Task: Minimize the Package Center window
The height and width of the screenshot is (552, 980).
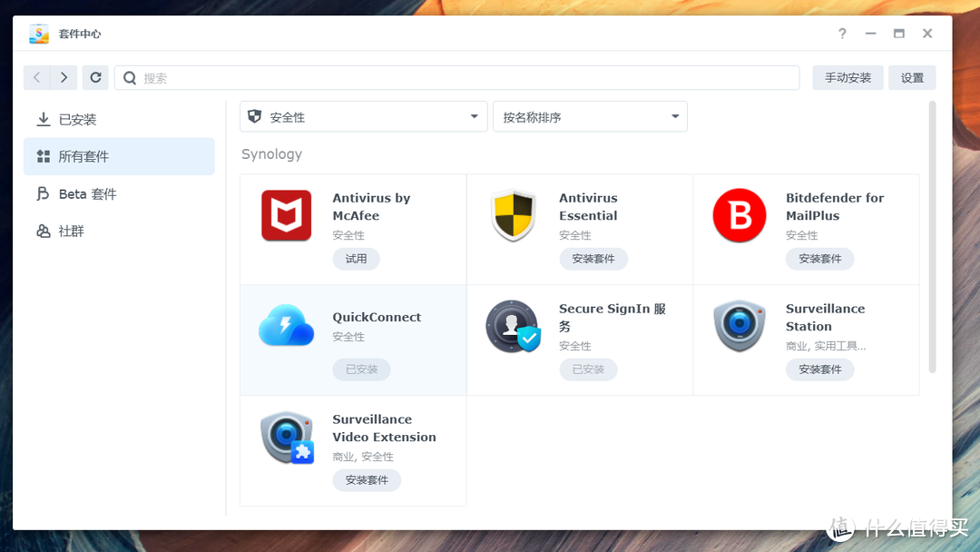Action: [870, 34]
